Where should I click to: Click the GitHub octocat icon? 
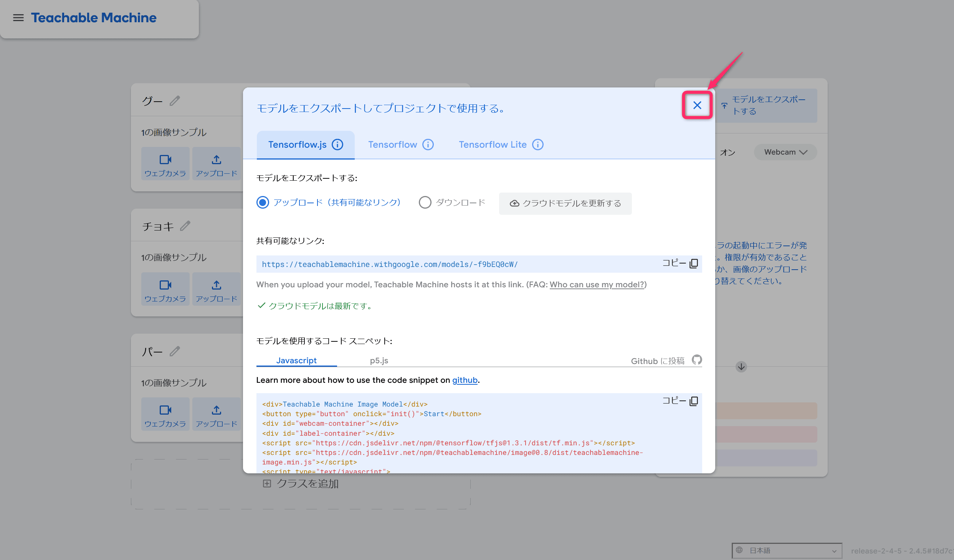click(x=697, y=360)
